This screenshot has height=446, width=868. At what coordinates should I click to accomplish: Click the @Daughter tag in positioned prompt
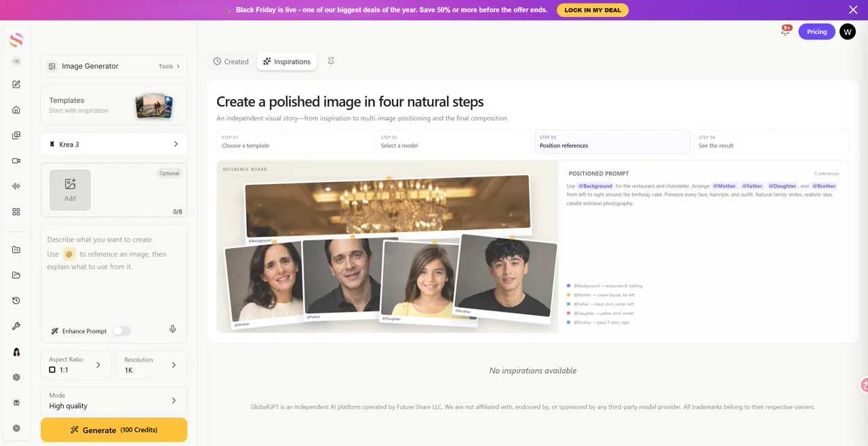click(x=783, y=186)
